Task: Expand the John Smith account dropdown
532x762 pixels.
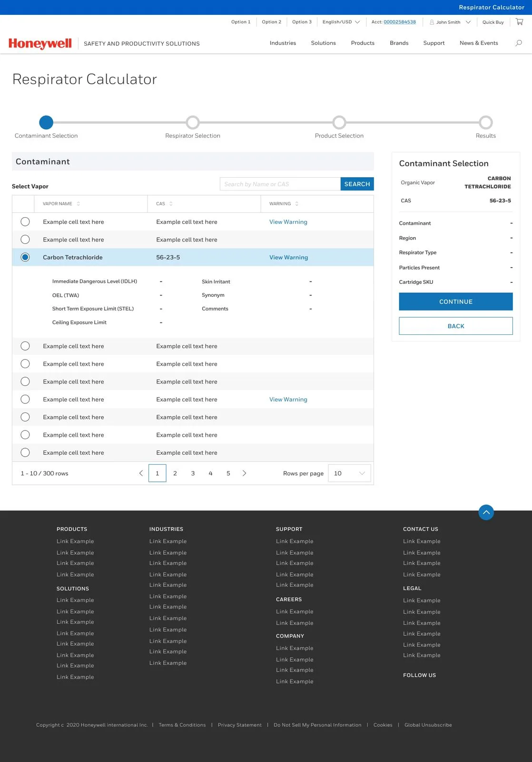Action: (468, 22)
